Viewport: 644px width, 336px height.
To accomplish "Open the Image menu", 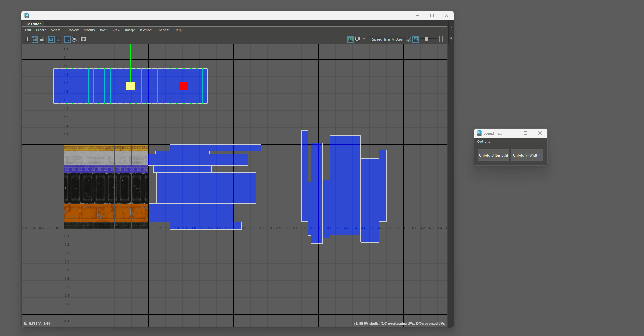I will tap(130, 30).
